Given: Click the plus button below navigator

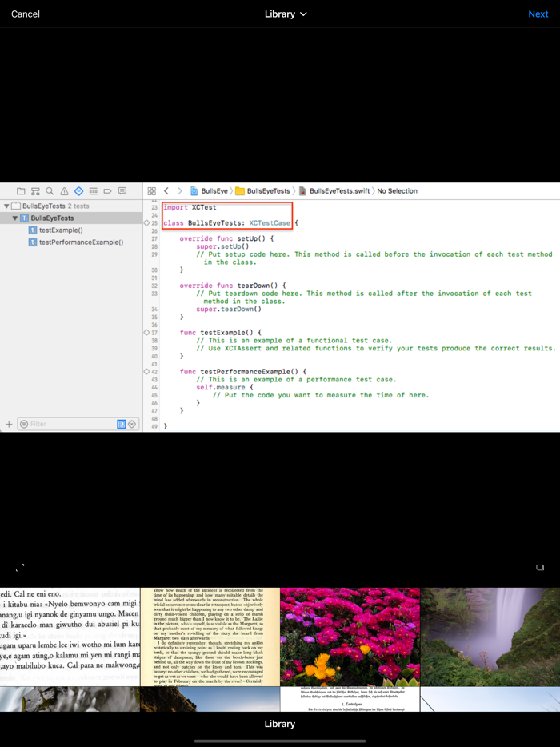Looking at the screenshot, I should coord(9,424).
